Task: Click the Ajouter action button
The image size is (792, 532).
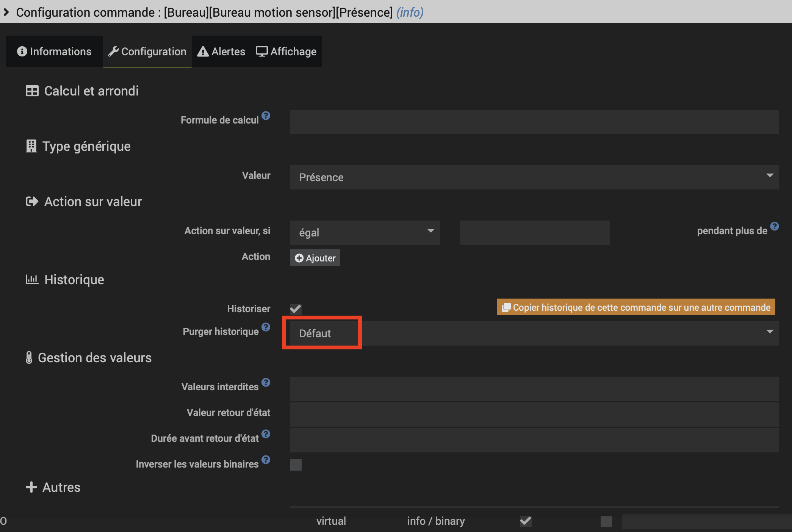Action: [x=315, y=258]
